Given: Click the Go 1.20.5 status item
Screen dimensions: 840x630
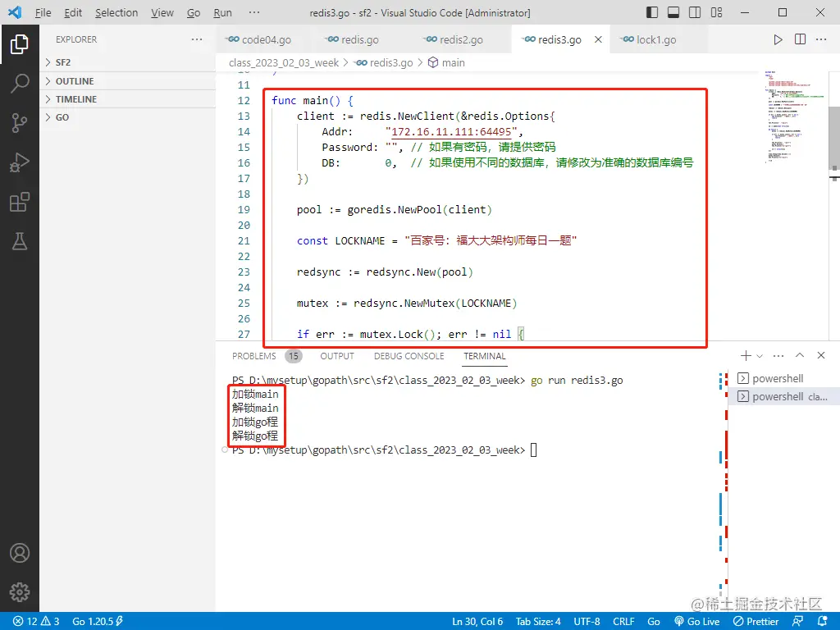Looking at the screenshot, I should tap(98, 622).
